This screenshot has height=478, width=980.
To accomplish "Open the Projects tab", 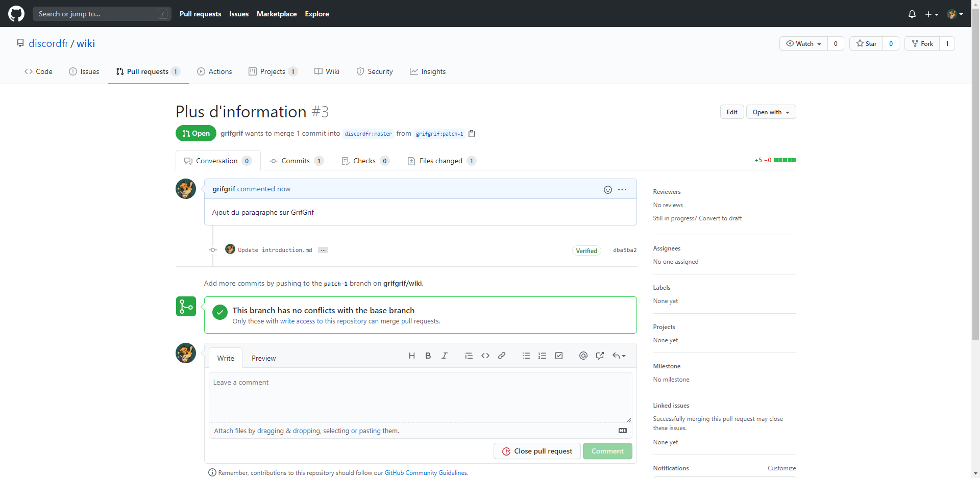I will [x=273, y=71].
